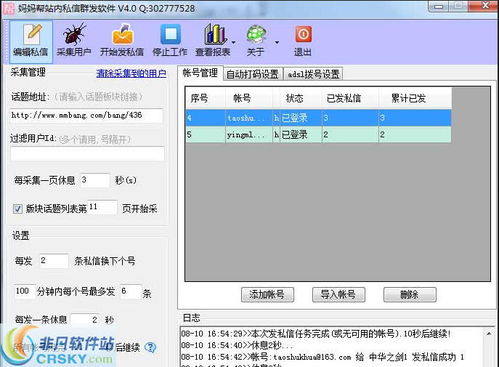The height and width of the screenshot is (367, 499).
Task: Open the 查看报表 report chart icon
Action: (x=213, y=41)
